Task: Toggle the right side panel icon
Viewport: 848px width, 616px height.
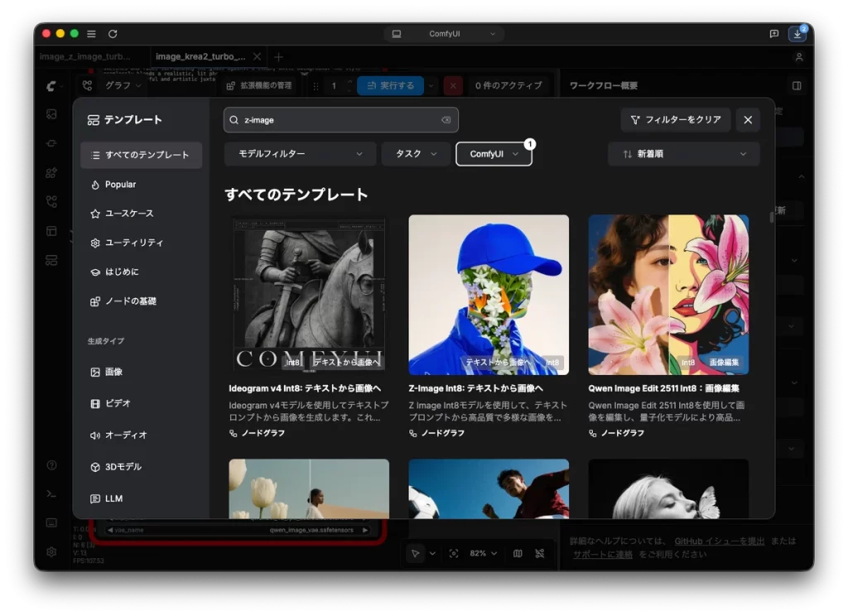Action: click(x=797, y=85)
